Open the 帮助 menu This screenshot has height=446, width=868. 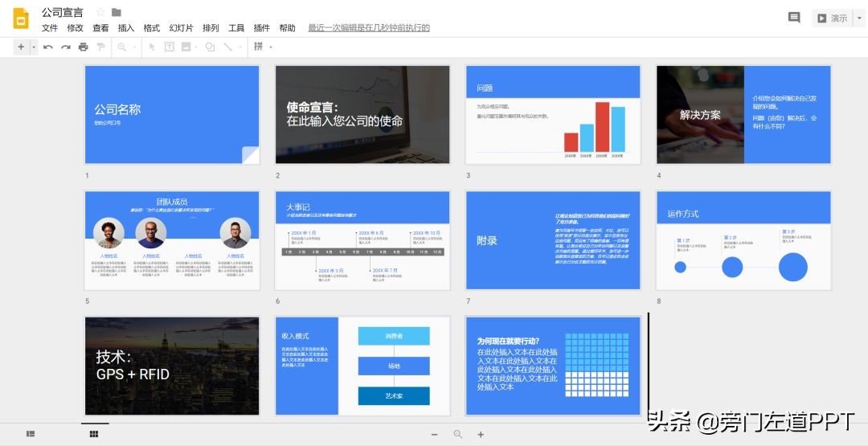[x=287, y=27]
